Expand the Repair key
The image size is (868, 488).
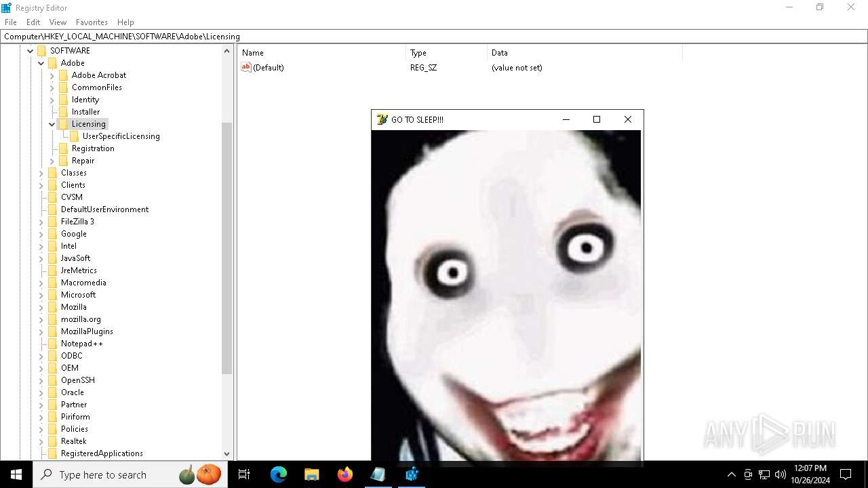click(52, 161)
